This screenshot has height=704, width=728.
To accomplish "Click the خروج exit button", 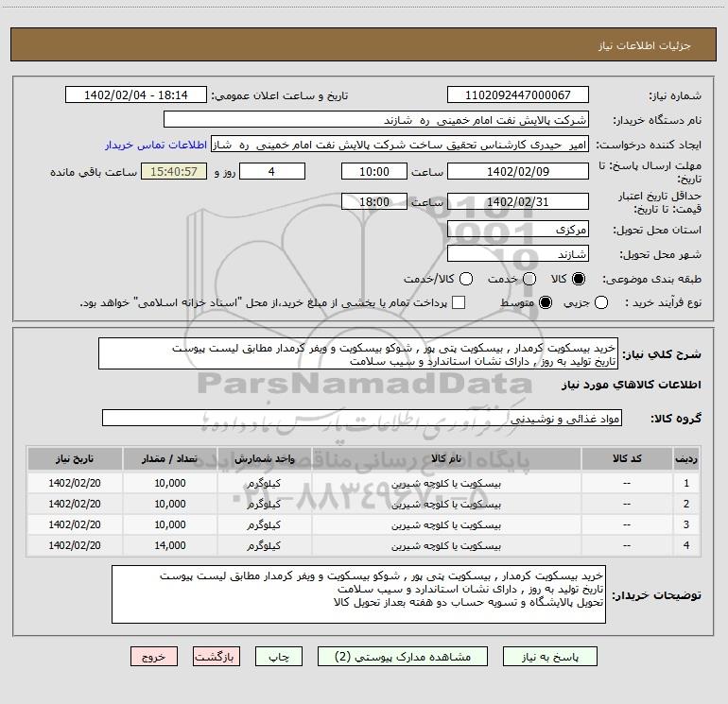I will (154, 657).
